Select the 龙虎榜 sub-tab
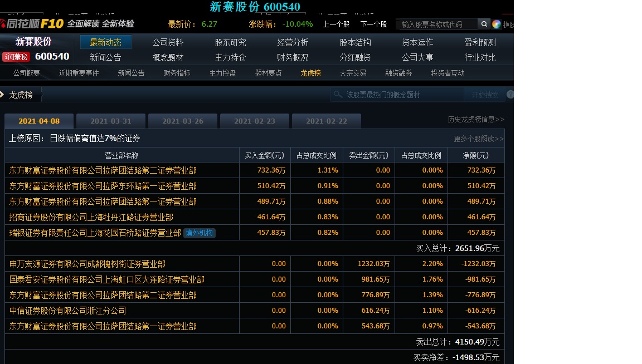Screen dimensions: 642x364 [310, 73]
